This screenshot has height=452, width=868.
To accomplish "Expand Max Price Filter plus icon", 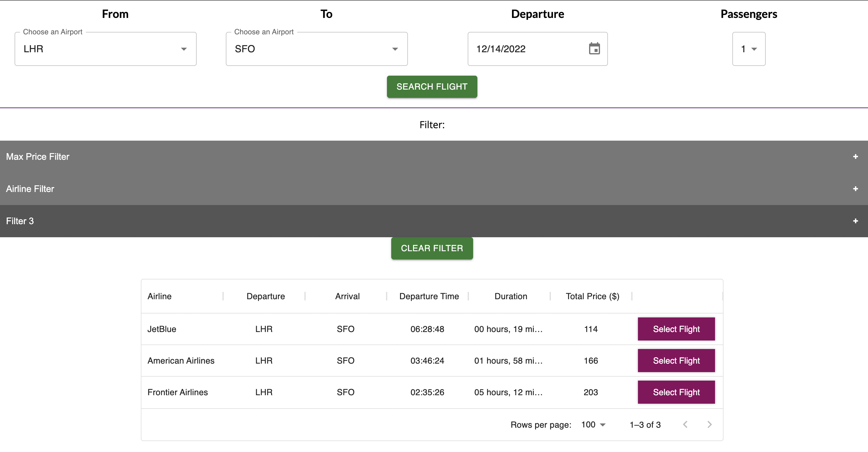I will point(855,156).
